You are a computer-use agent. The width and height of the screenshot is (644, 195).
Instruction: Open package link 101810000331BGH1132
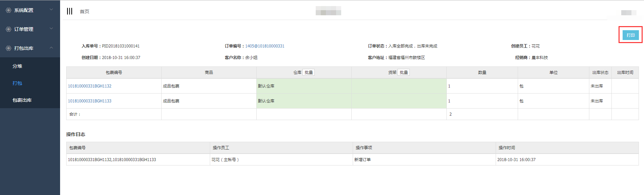(x=90, y=86)
